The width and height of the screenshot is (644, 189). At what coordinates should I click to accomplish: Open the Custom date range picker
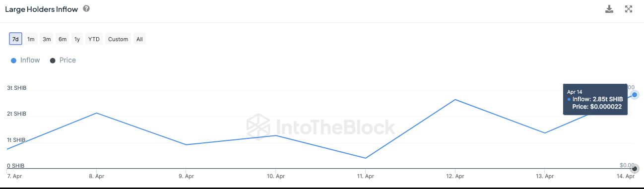(118, 39)
